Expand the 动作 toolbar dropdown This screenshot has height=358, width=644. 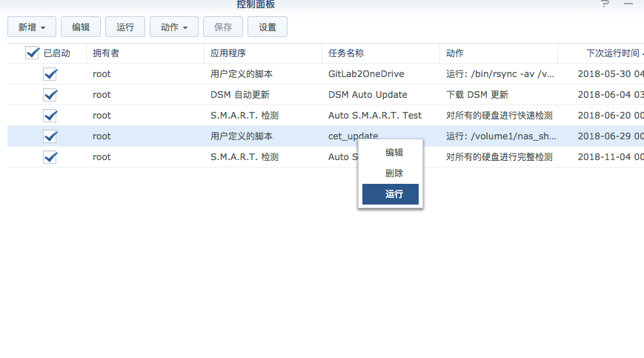click(174, 27)
